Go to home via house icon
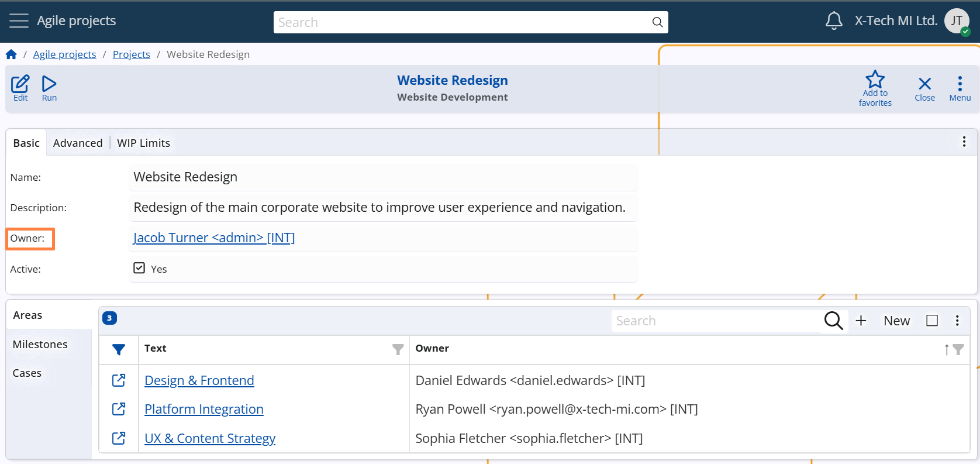The height and width of the screenshot is (464, 980). click(11, 54)
